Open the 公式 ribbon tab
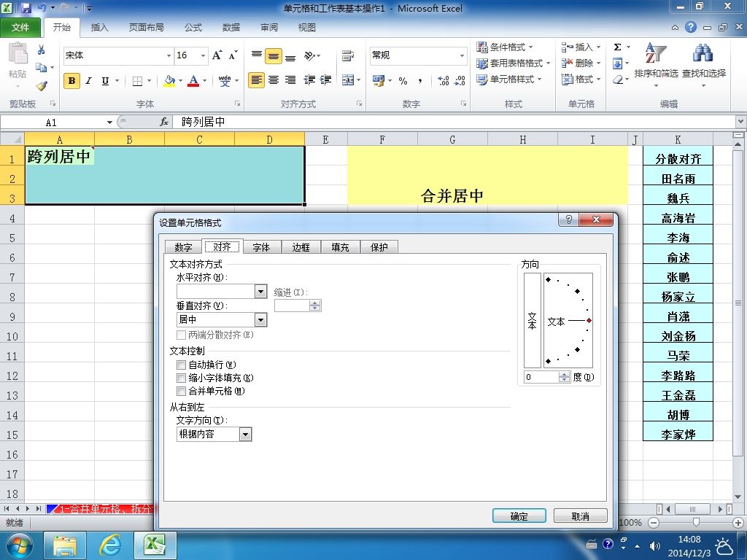 tap(193, 28)
